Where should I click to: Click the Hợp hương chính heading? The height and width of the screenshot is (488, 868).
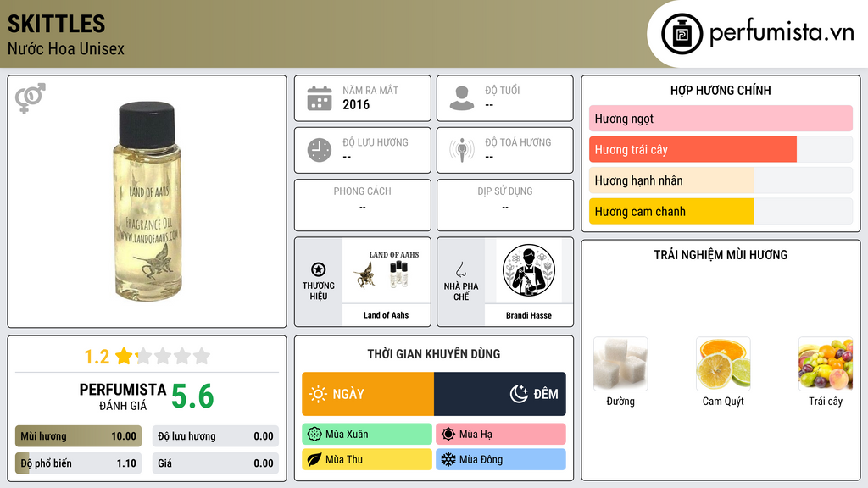click(x=721, y=90)
